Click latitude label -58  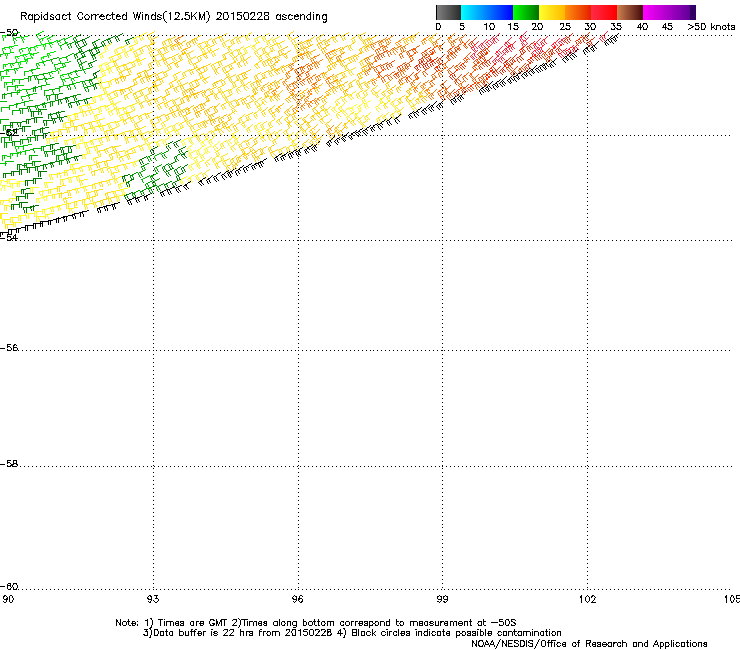pyautogui.click(x=9, y=464)
